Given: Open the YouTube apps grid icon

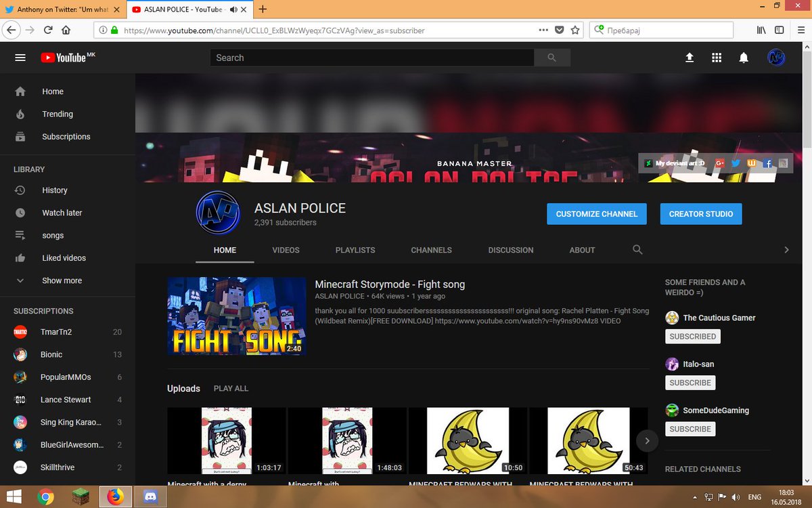Looking at the screenshot, I should [717, 58].
